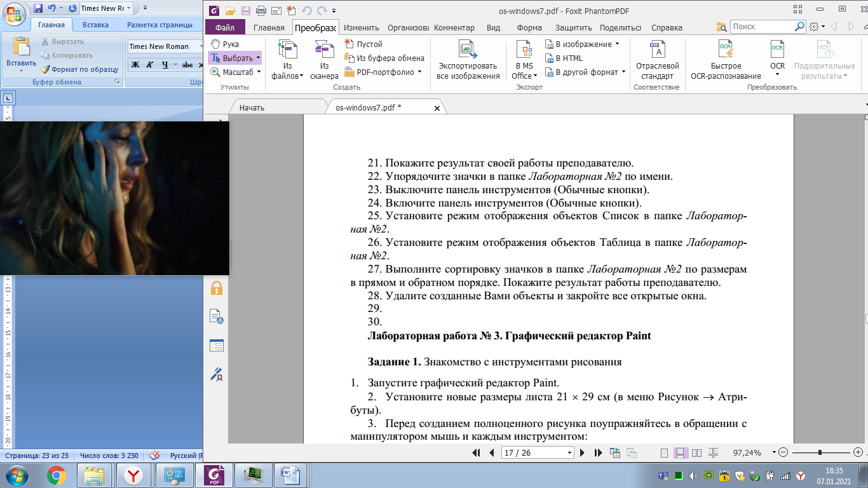Open the page number dropdown 17 / 26

569,452
